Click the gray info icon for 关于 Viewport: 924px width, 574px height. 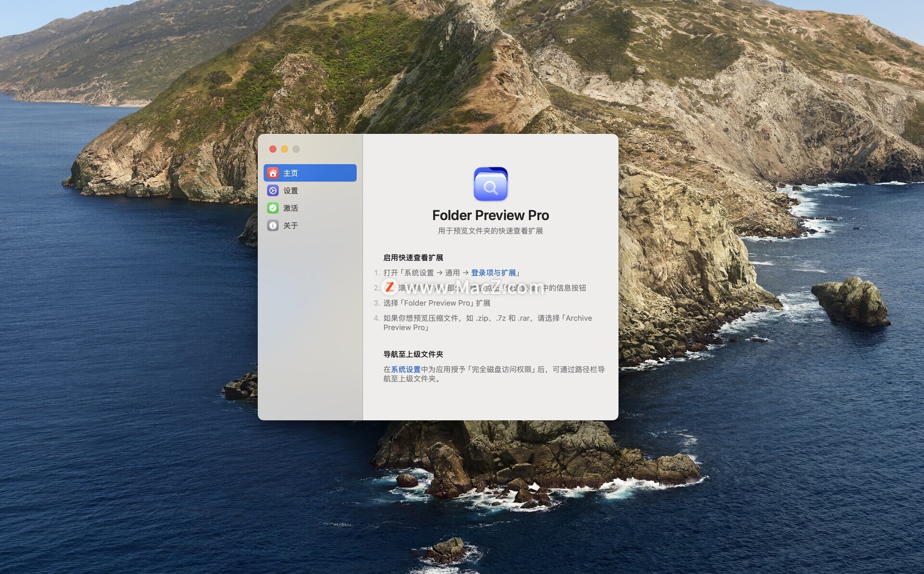tap(273, 225)
